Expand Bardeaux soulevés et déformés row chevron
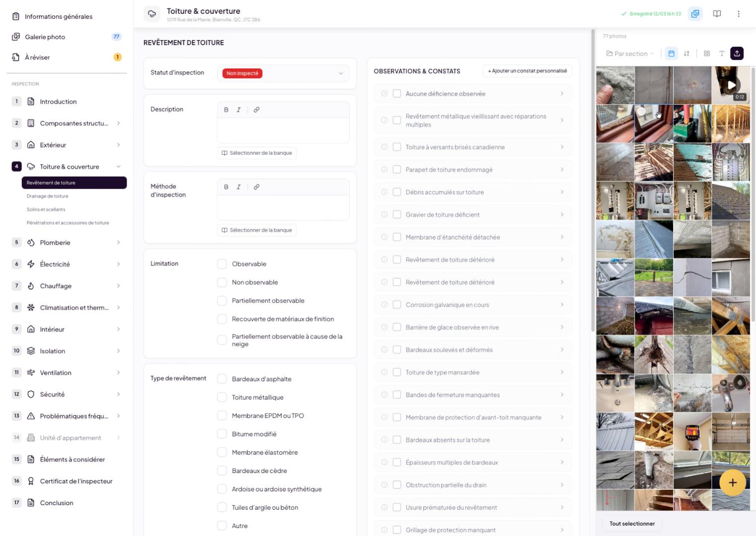Viewport: 756px width, 536px height. [x=562, y=350]
